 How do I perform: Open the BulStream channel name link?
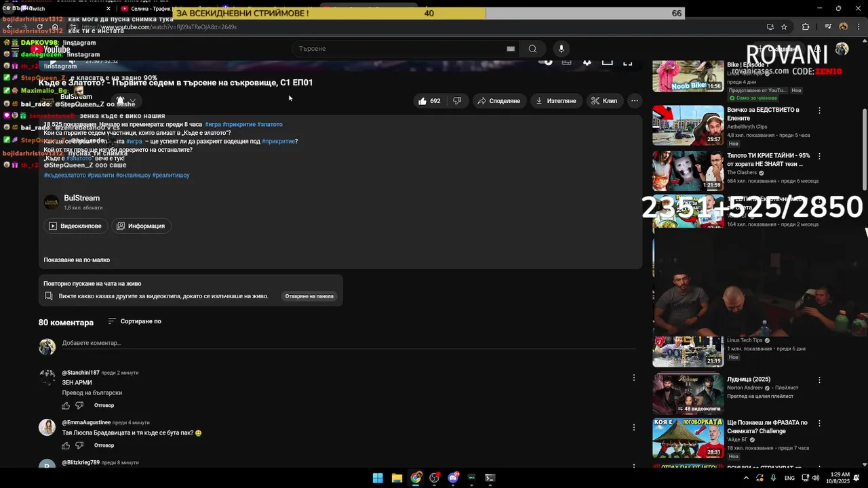[81, 198]
